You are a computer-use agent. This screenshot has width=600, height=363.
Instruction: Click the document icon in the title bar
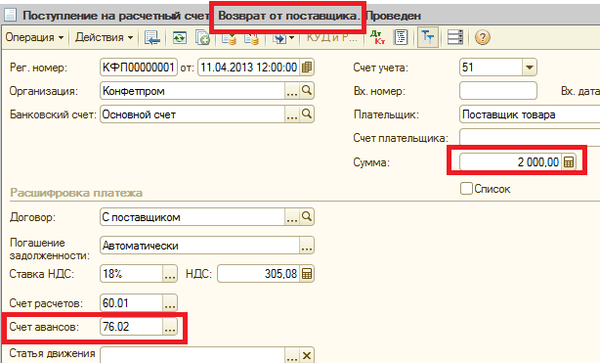pyautogui.click(x=10, y=15)
